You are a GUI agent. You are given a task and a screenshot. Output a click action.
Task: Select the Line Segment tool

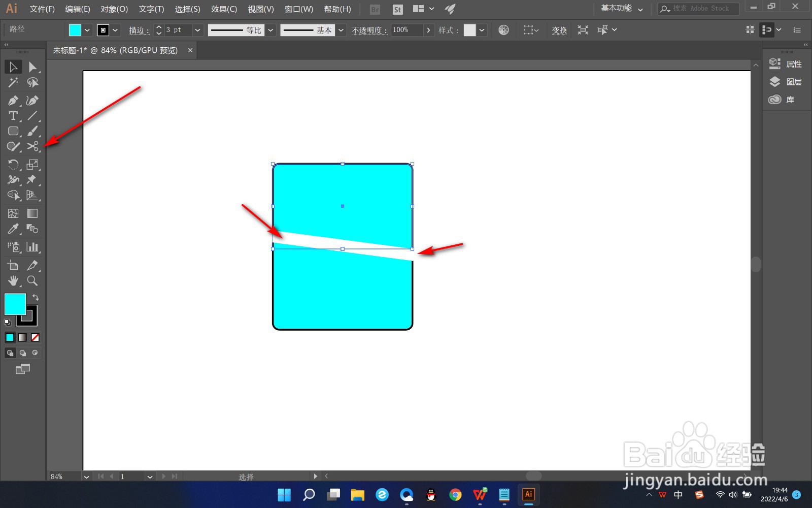click(32, 116)
